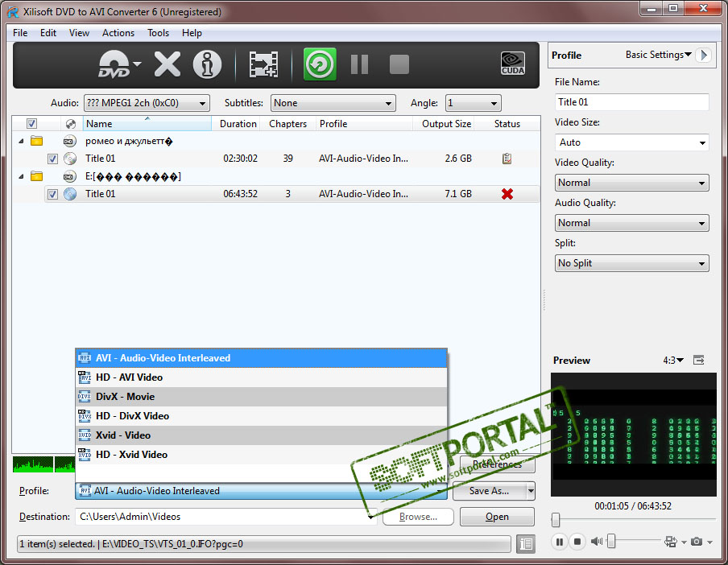Uncheck the checkbox of the 02:30:02 title
Viewport: 728px width, 565px height.
tap(52, 159)
